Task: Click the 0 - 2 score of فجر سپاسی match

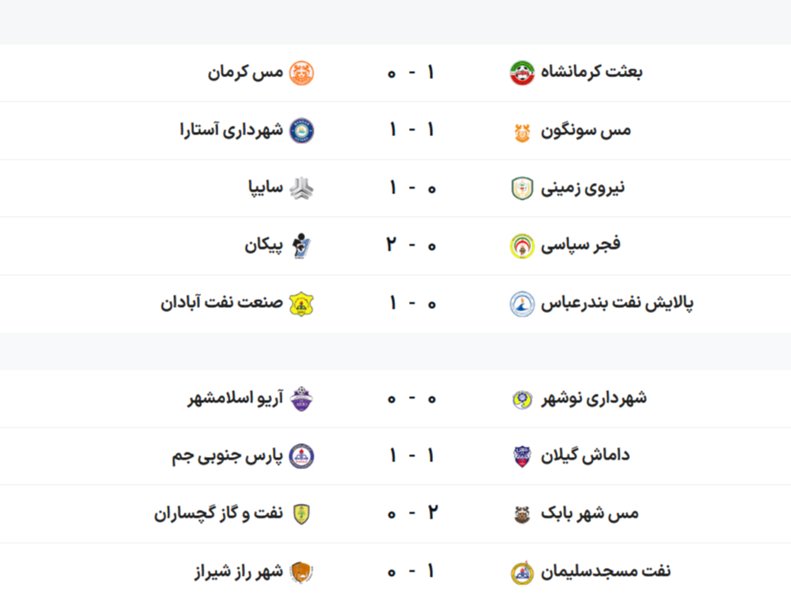Action: (x=411, y=246)
